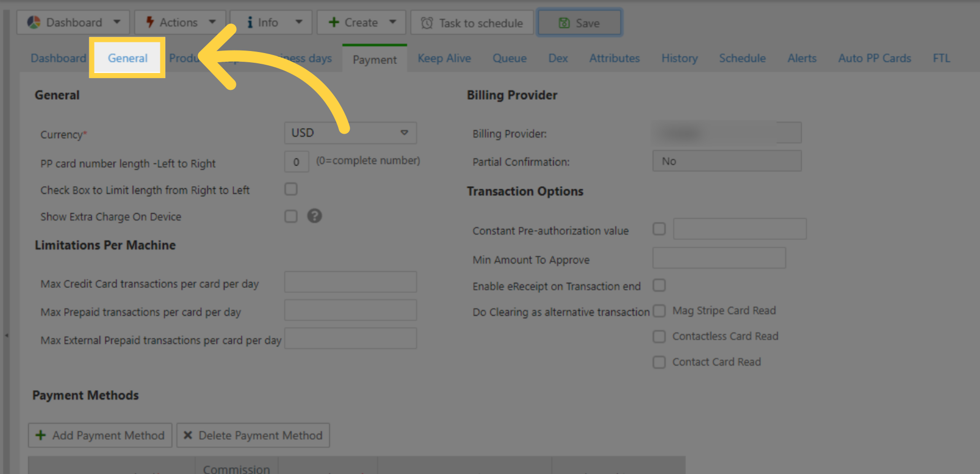Click the Save disk icon
The width and height of the screenshot is (980, 474).
[564, 23]
